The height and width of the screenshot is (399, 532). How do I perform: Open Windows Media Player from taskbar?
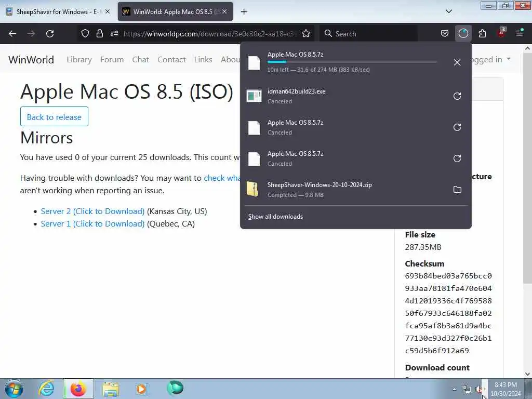coord(142,389)
